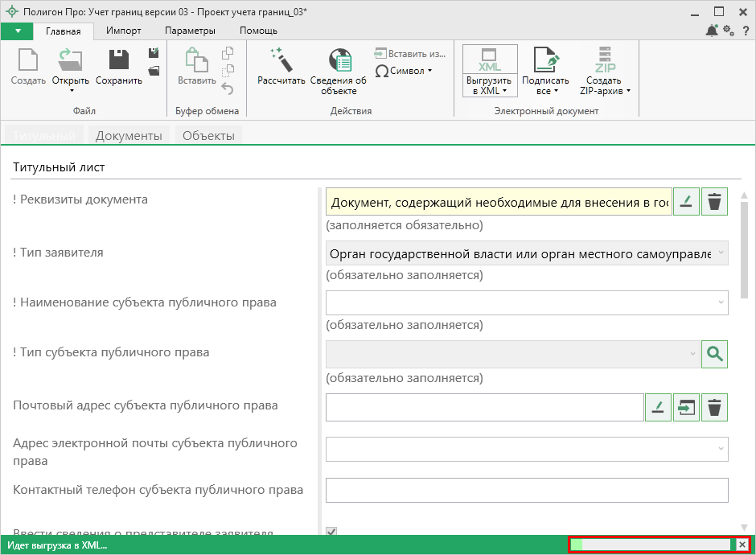This screenshot has height=555, width=756.
Task: Open the Документы tab
Action: pos(129,136)
